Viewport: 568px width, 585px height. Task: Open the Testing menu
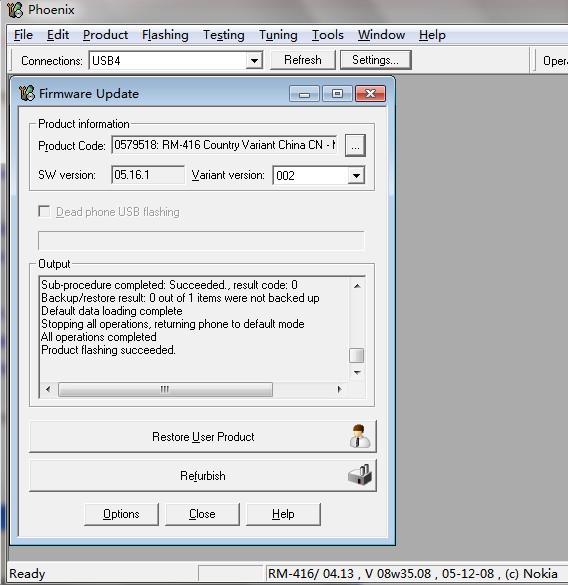tap(224, 35)
